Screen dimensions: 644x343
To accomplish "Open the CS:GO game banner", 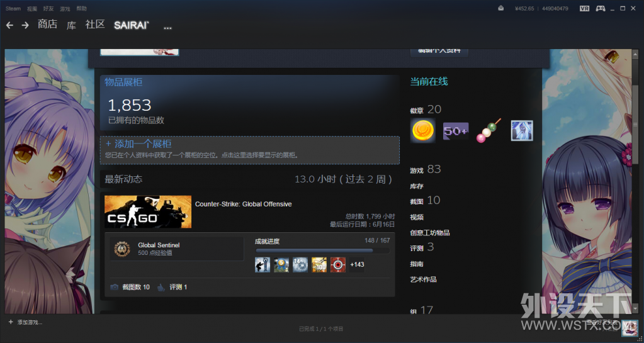I will tap(148, 211).
